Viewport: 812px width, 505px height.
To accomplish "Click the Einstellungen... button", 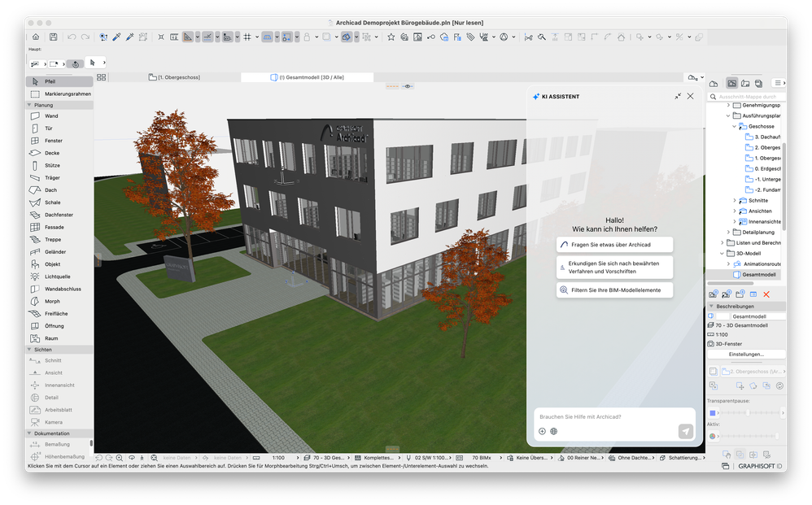I will pyautogui.click(x=746, y=355).
